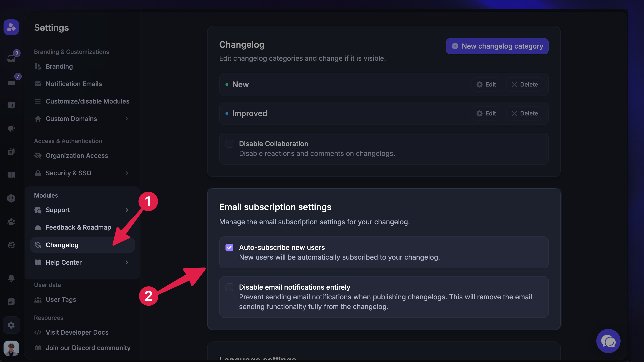Open the megaphone changelog icon in the rail
The width and height of the screenshot is (644, 362).
point(11,128)
